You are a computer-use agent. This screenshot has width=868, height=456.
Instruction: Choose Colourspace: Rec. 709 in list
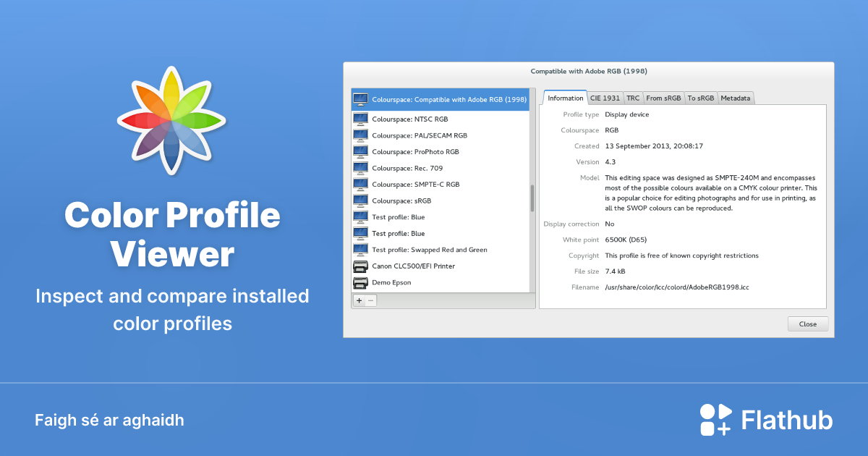(407, 168)
